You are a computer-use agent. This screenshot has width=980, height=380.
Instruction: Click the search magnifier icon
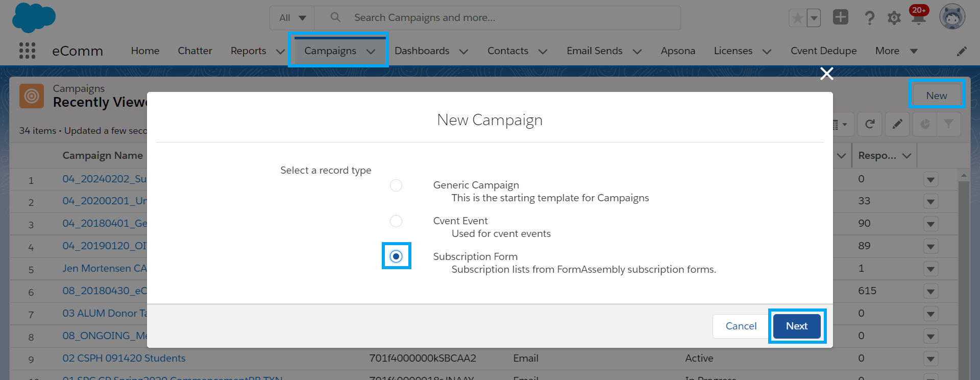tap(335, 17)
